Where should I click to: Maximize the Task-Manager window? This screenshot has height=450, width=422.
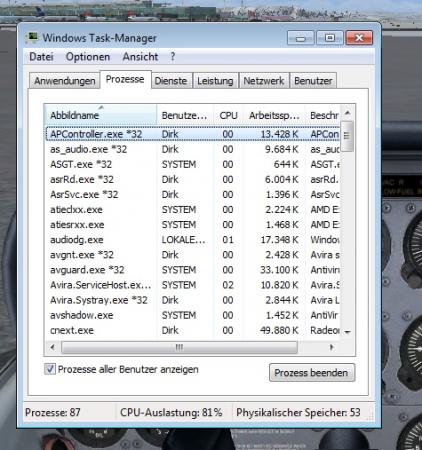[x=329, y=38]
